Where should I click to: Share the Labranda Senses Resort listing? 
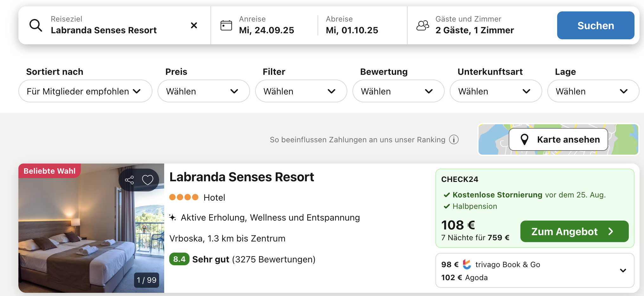coord(129,180)
